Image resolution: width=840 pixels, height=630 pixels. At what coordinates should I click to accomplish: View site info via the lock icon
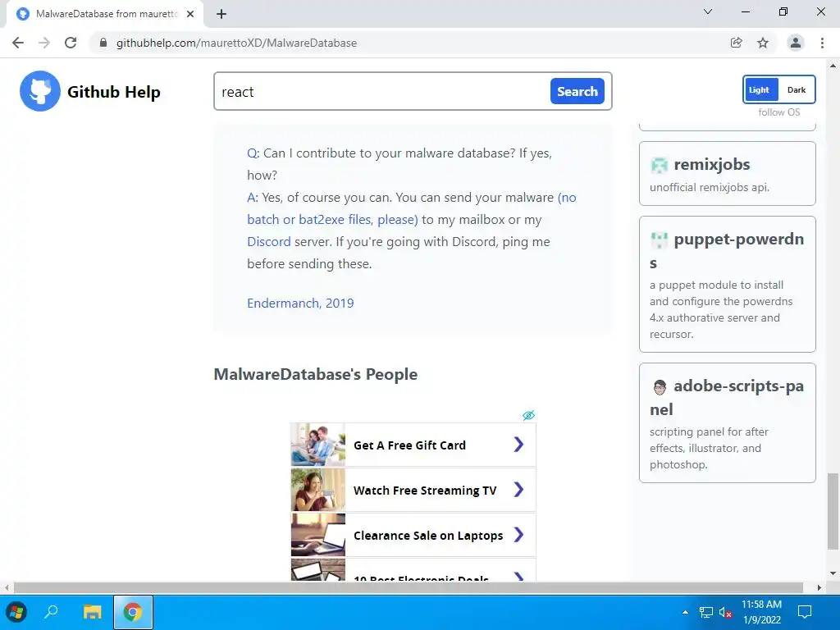103,43
